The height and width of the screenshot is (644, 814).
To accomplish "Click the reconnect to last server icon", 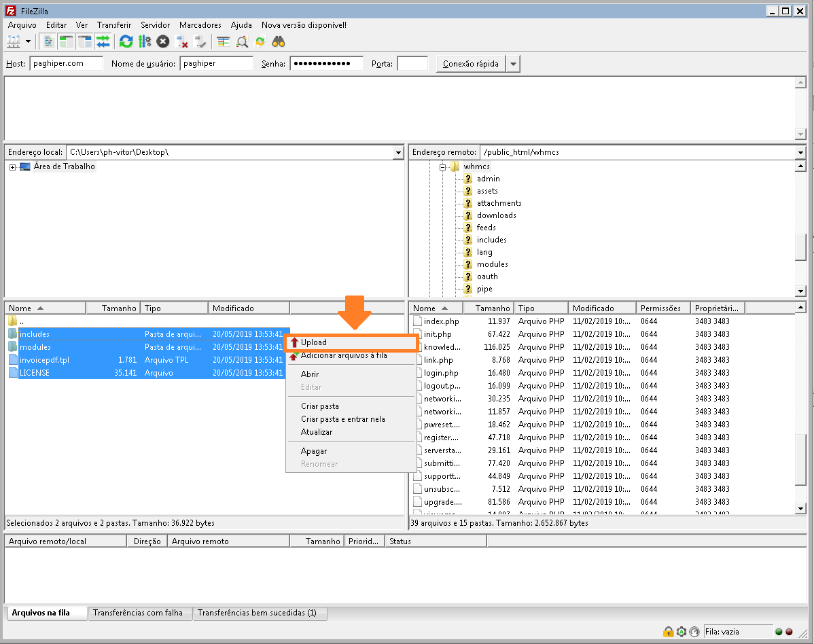I will pos(200,41).
